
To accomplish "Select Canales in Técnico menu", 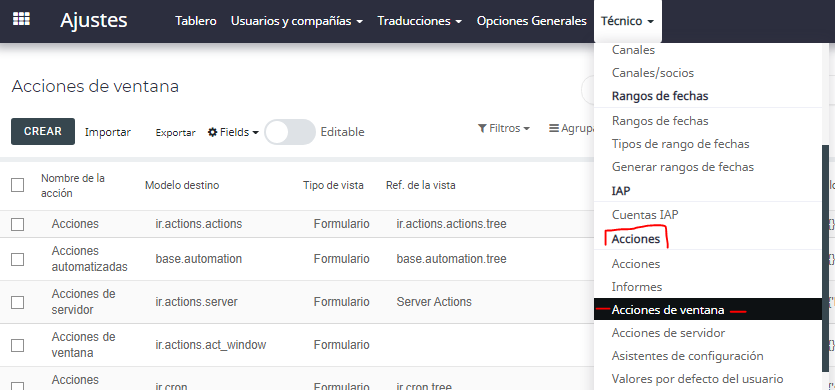I will (634, 50).
